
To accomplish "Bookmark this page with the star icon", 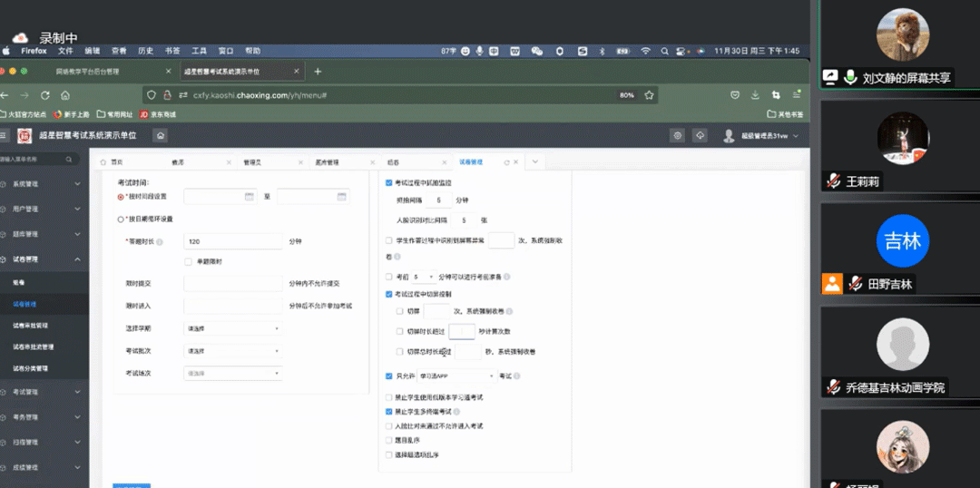I will point(649,95).
